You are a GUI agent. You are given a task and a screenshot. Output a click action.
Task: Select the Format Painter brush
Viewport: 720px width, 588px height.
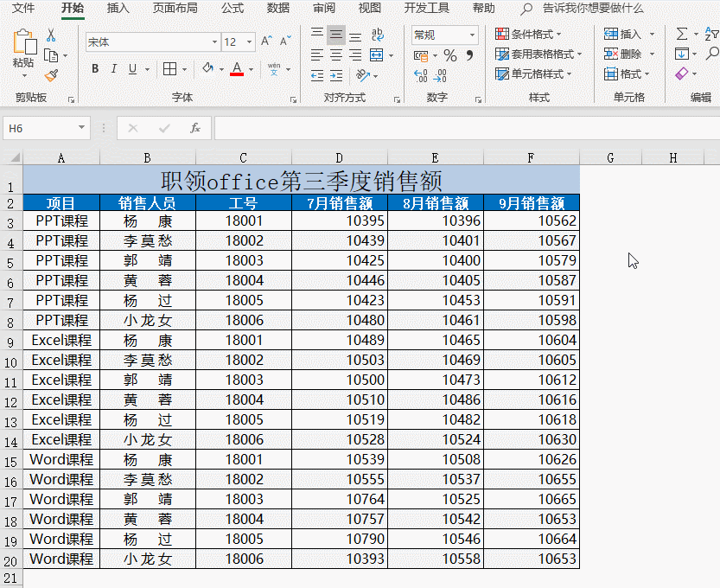[51, 75]
